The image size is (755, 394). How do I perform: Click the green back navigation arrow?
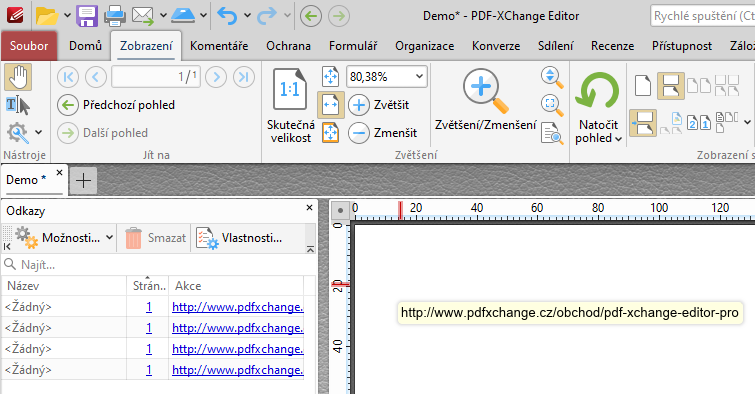pos(311,16)
